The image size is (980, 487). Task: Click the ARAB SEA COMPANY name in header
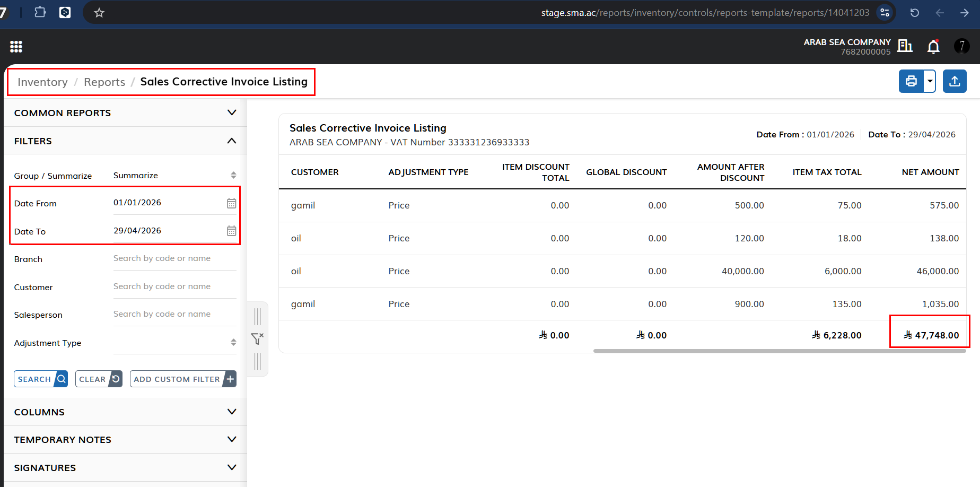coord(847,42)
